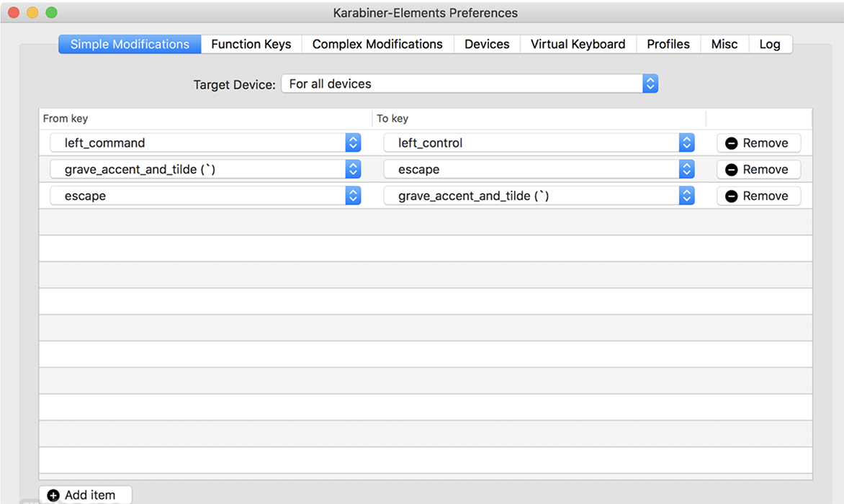
Task: Open grave_accent_and_tilde To key dropdown in third row
Action: point(539,196)
